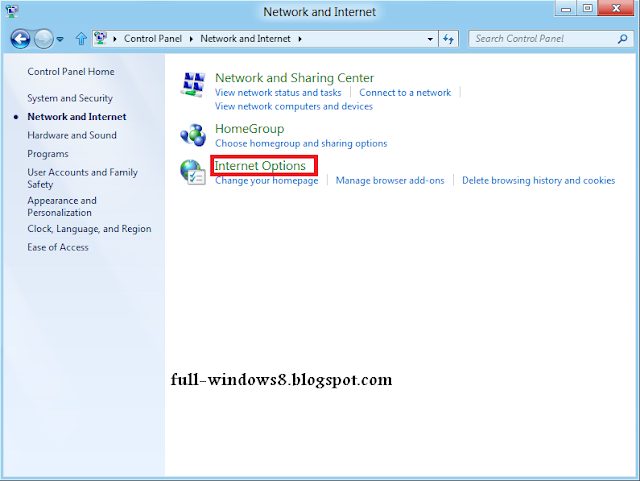Click the Refresh button beside address bar
This screenshot has width=640, height=481.
point(449,39)
